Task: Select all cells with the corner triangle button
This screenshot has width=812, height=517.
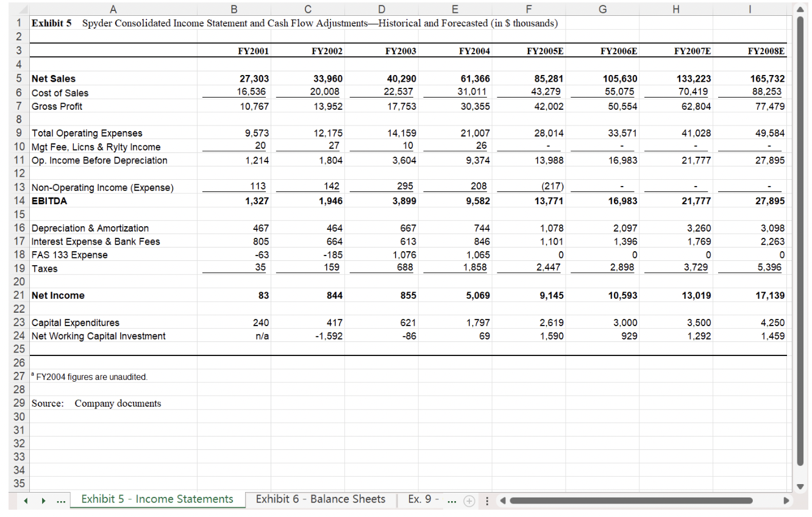Action: point(23,9)
